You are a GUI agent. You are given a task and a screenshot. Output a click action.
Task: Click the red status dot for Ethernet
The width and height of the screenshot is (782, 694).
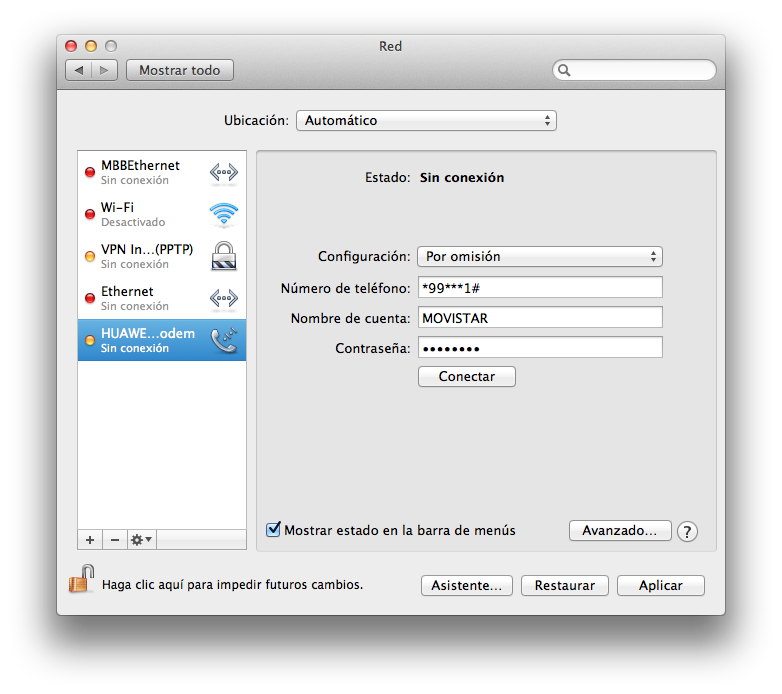tap(90, 298)
